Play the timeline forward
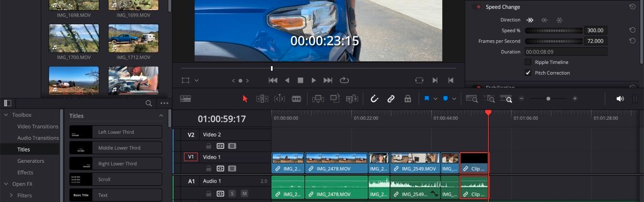644x202 pixels. point(314,80)
